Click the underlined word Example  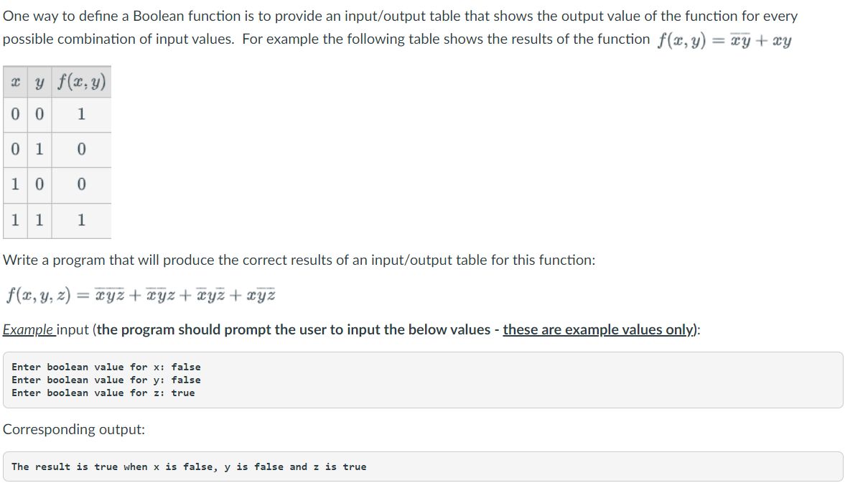pos(27,330)
